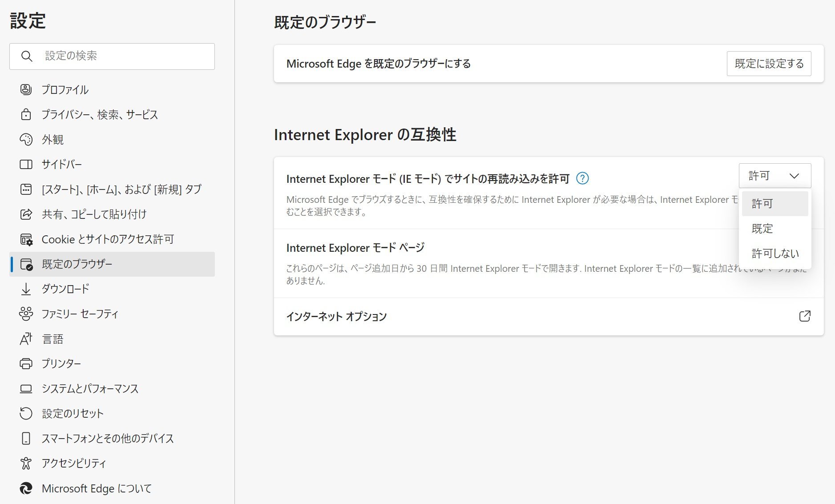Viewport: 835px width, 504px height.
Task: Click the printer icon
Action: click(26, 363)
